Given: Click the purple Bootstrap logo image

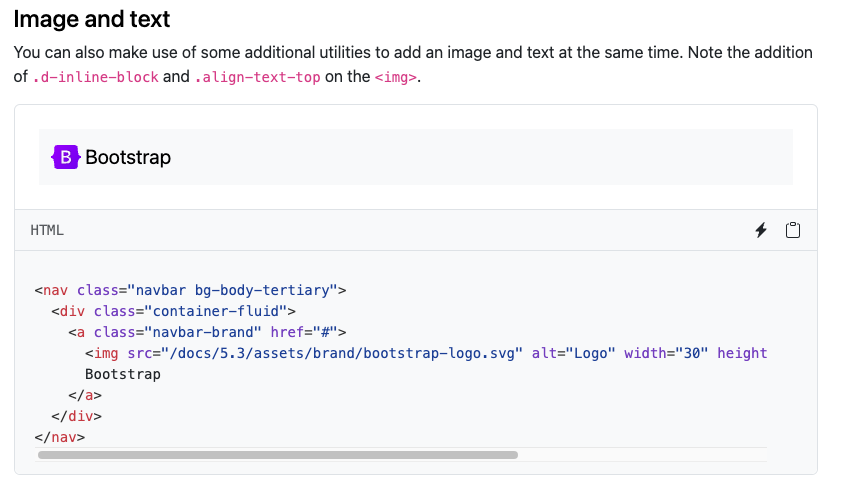Looking at the screenshot, I should pos(65,157).
